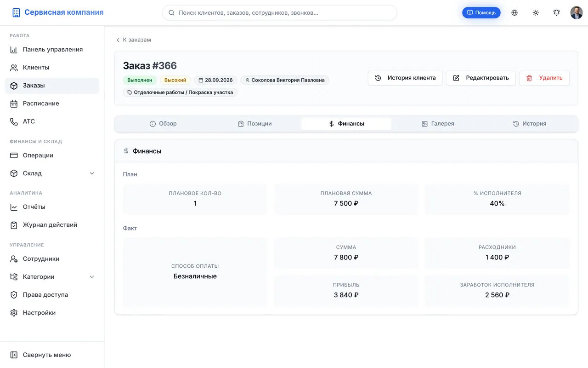Screen dimensions: 588x368
Task: Open the История tab
Action: (x=530, y=124)
